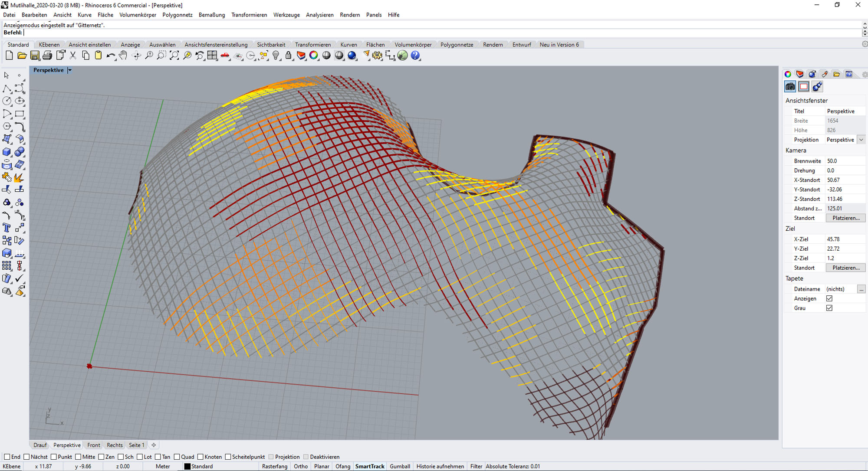Expand the Perspektive viewport title menu

tap(69, 70)
